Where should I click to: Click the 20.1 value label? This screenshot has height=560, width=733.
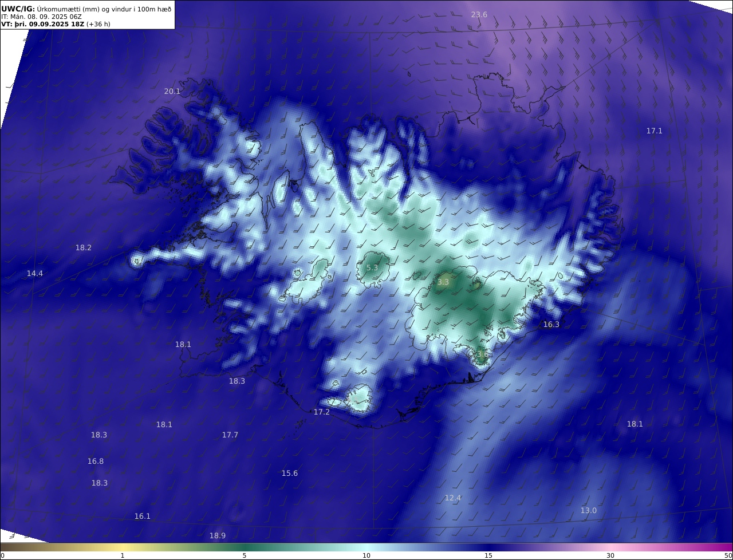(172, 91)
